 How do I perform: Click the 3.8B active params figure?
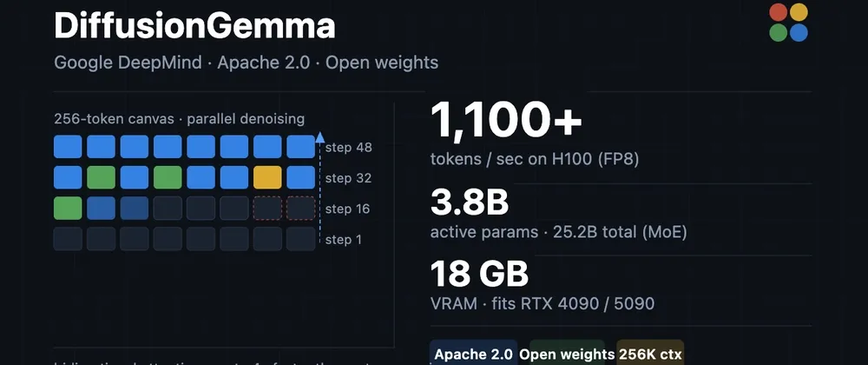pos(470,203)
